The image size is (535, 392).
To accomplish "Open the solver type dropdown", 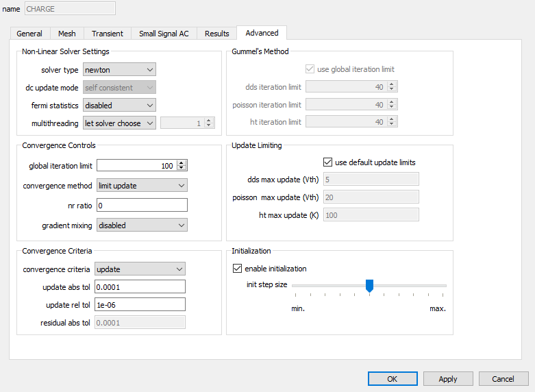I will pos(119,70).
